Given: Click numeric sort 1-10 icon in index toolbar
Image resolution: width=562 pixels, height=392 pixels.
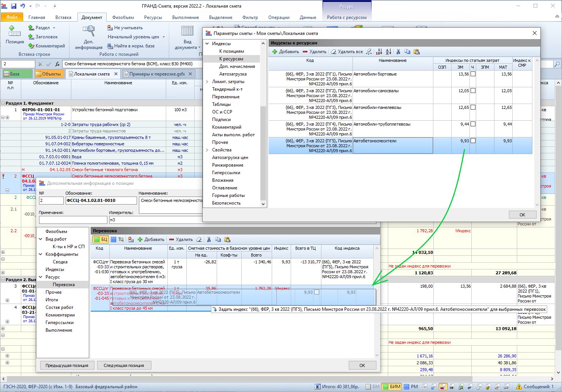Looking at the screenshot, I should click(379, 52).
